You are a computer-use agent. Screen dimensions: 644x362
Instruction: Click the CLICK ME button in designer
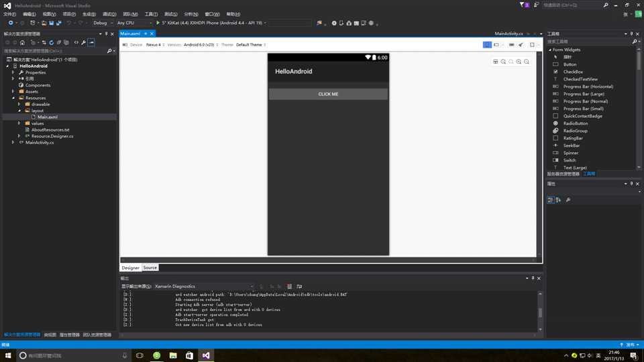coord(328,94)
